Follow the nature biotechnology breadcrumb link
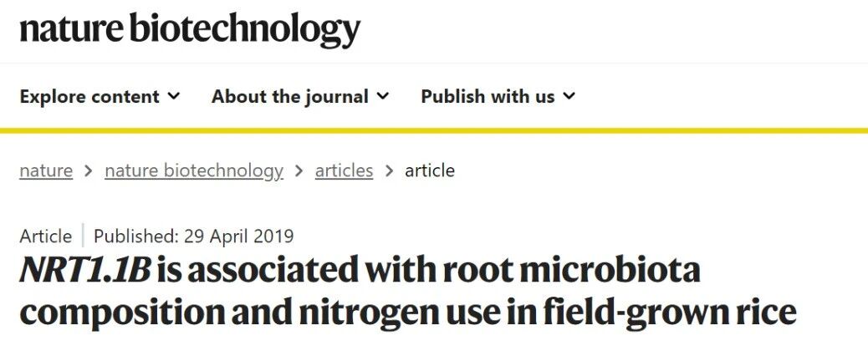The image size is (868, 351). pos(194,171)
